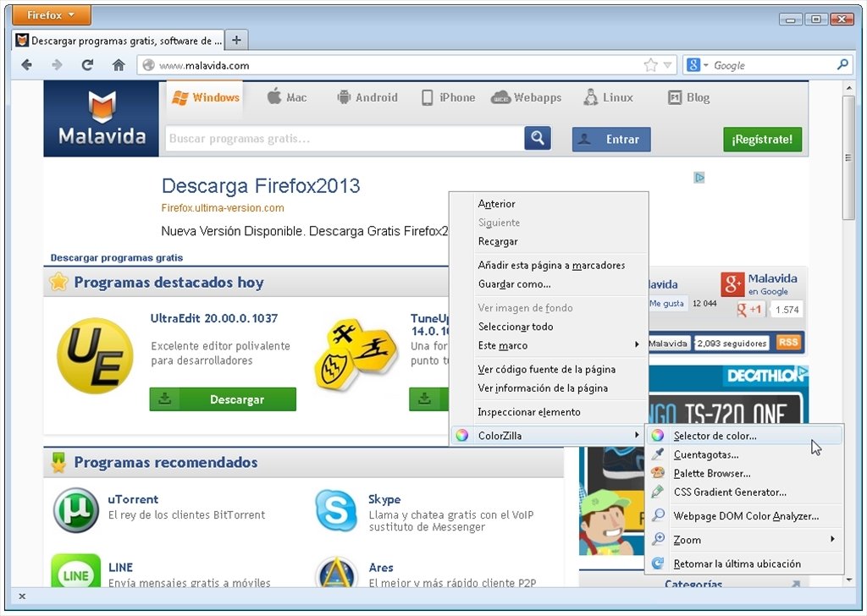Viewport: 867px width, 616px height.
Task: Open the UltraEdit 20.00.0.1037 link
Action: (x=214, y=318)
